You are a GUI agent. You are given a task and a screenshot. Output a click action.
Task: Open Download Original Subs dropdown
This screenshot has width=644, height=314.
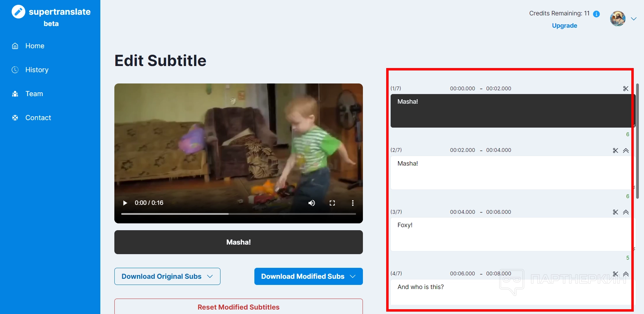point(167,276)
